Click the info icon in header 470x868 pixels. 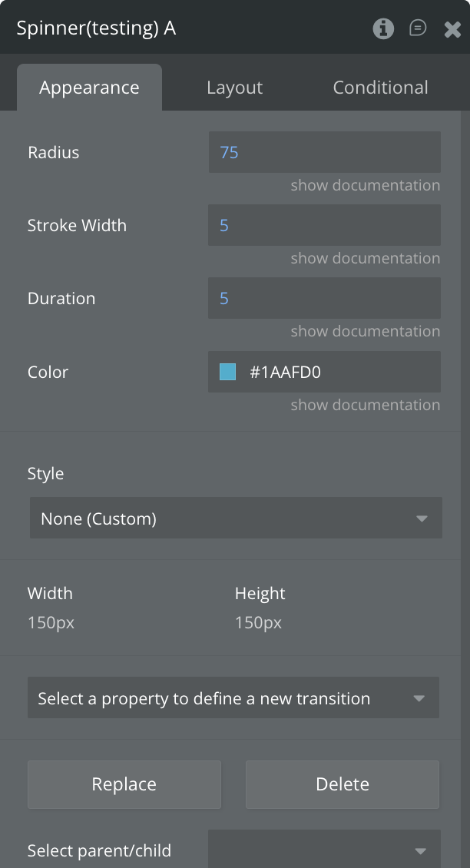(383, 28)
